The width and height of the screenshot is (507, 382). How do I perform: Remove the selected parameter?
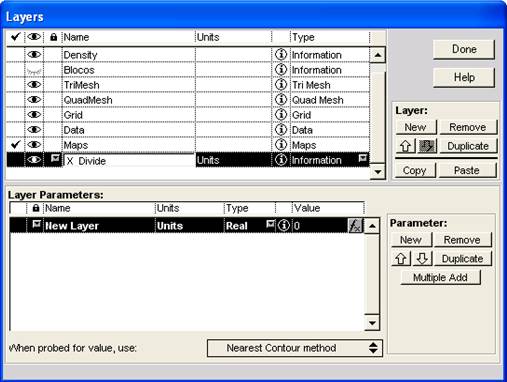point(462,240)
